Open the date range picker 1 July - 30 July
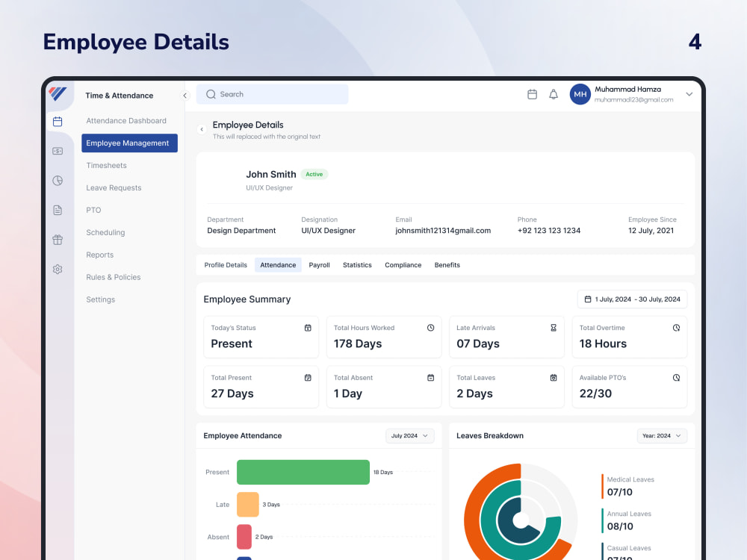Viewport: 747px width, 560px height. tap(632, 299)
